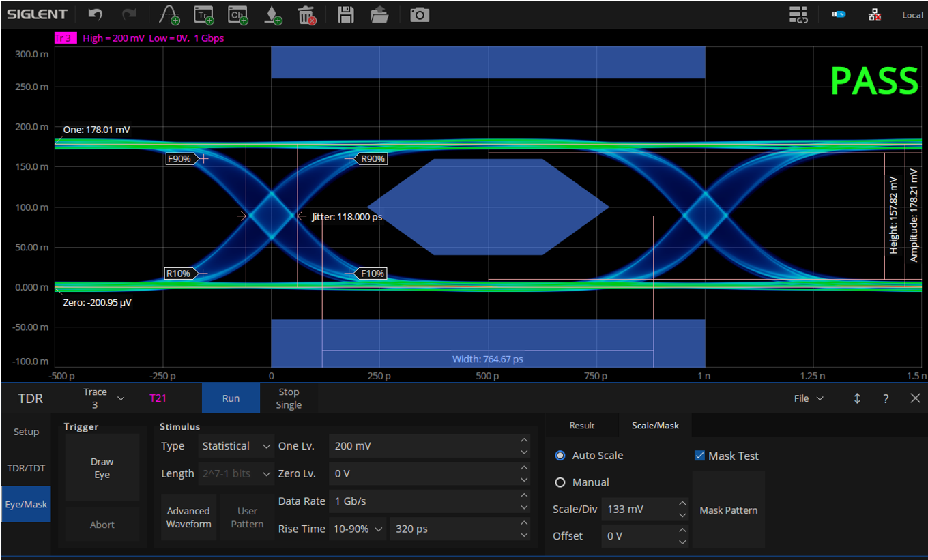The width and height of the screenshot is (928, 560).
Task: Open the Mask Pattern button
Action: (x=728, y=510)
